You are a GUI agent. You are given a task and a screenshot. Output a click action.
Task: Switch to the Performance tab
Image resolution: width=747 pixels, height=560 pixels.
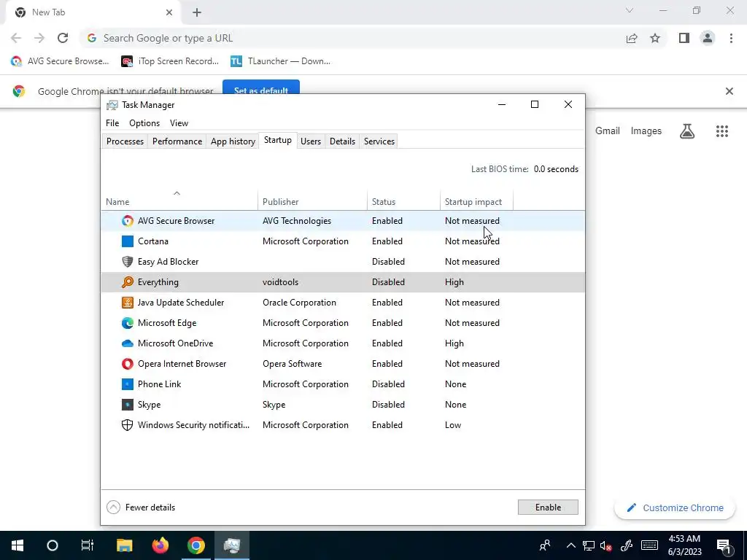pyautogui.click(x=177, y=141)
